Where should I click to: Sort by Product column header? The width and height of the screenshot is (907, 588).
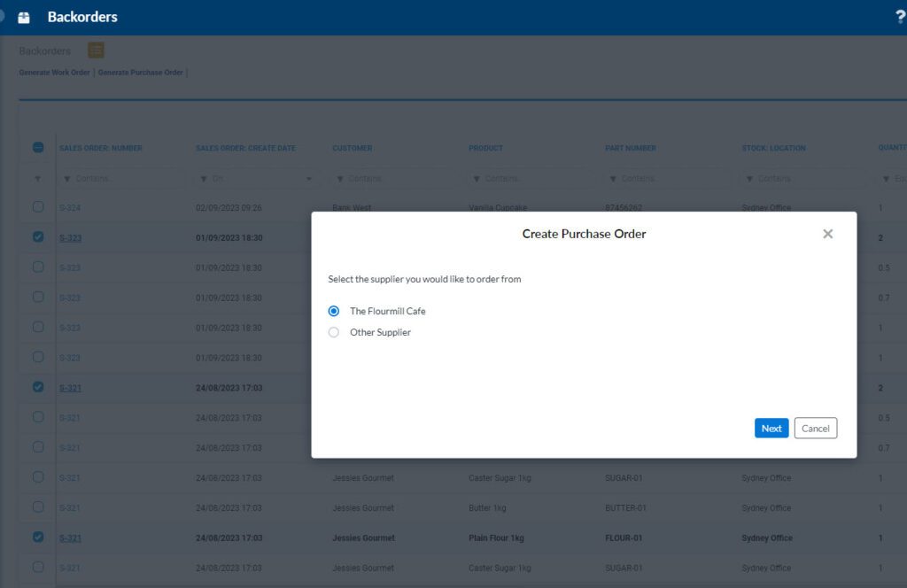coord(486,148)
